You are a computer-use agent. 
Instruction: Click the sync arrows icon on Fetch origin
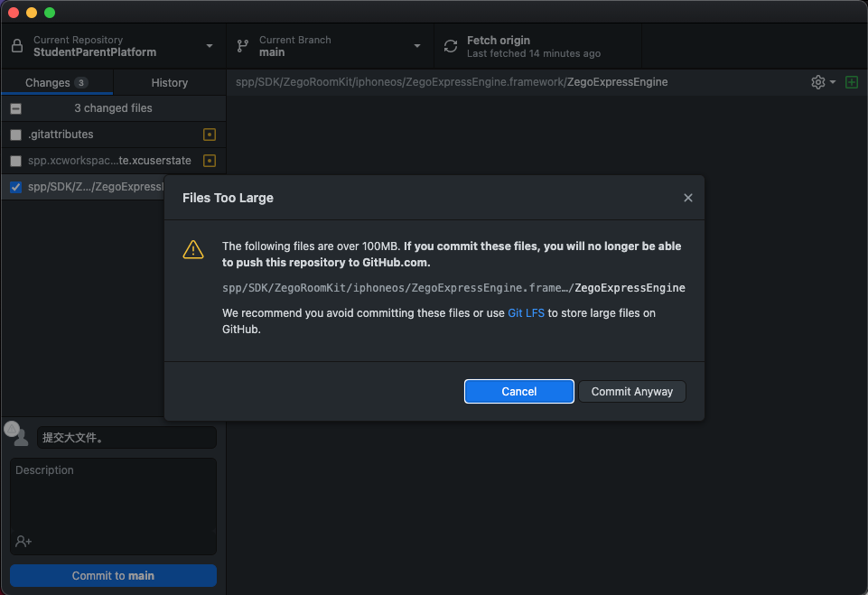[x=449, y=45]
